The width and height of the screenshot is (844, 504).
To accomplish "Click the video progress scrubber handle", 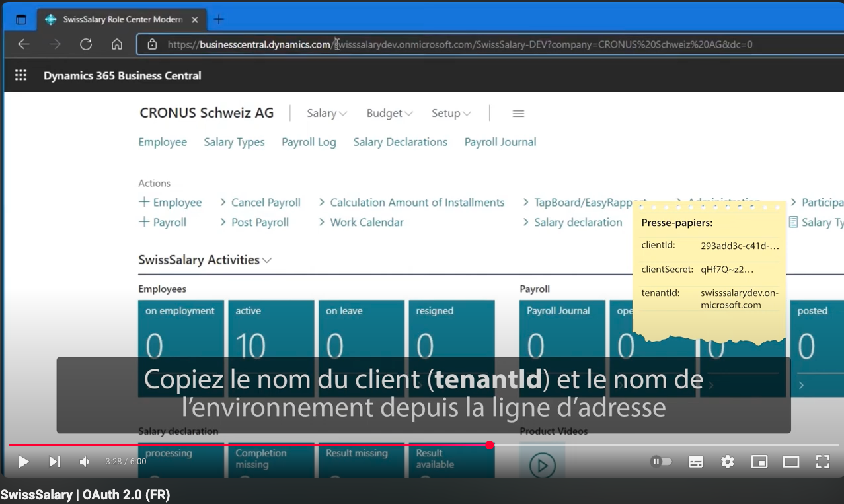I will (490, 445).
